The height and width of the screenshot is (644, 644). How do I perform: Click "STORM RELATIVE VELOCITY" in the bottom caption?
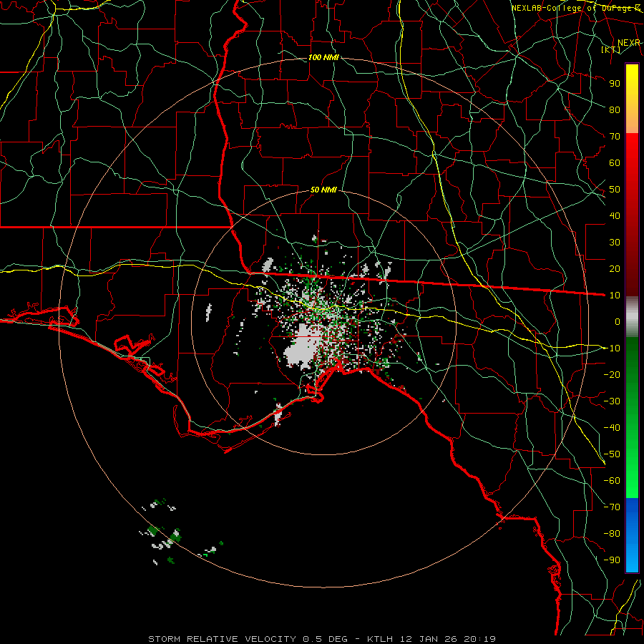[222, 639]
